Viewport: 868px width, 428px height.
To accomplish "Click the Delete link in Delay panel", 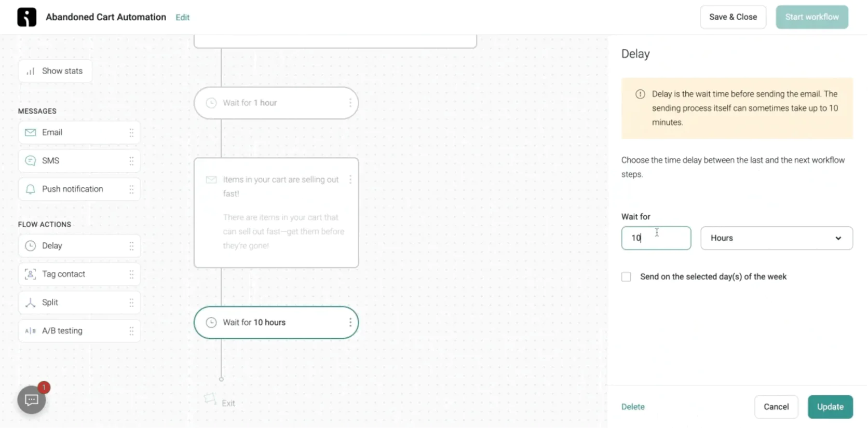I will (x=633, y=407).
